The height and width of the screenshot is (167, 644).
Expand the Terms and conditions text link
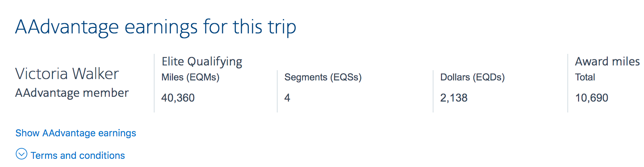pos(78,155)
